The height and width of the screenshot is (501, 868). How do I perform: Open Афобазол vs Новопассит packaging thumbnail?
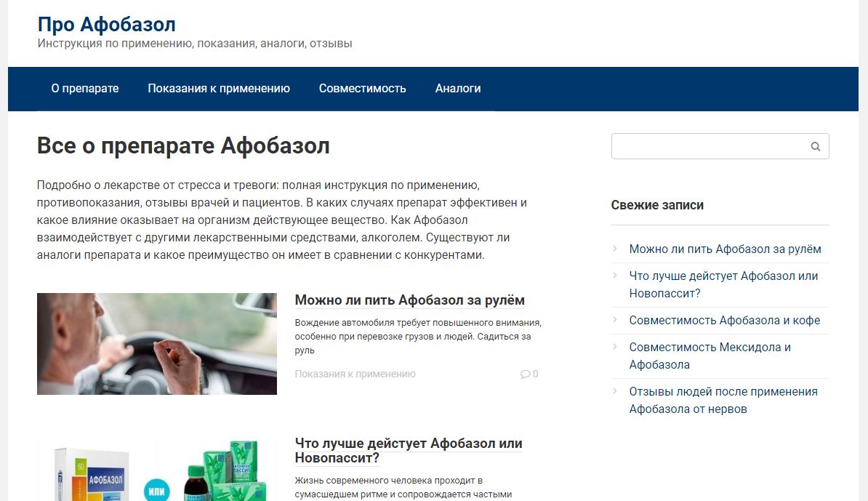click(156, 469)
